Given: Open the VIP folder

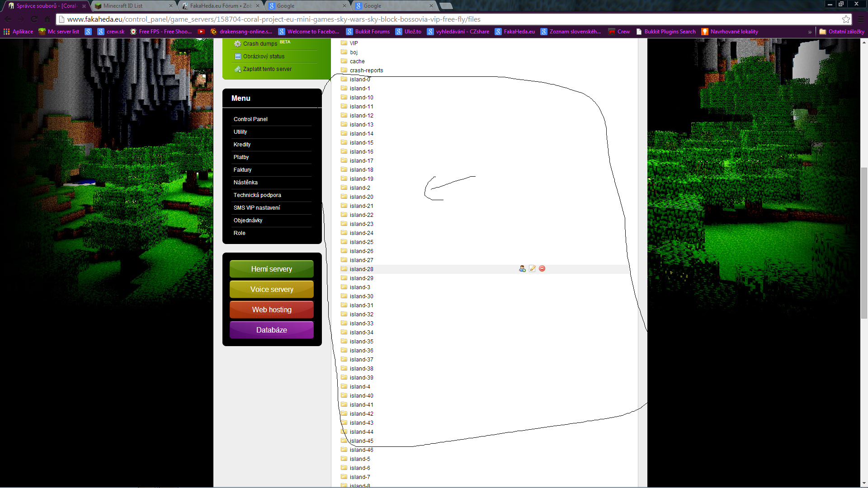Looking at the screenshot, I should pos(354,43).
